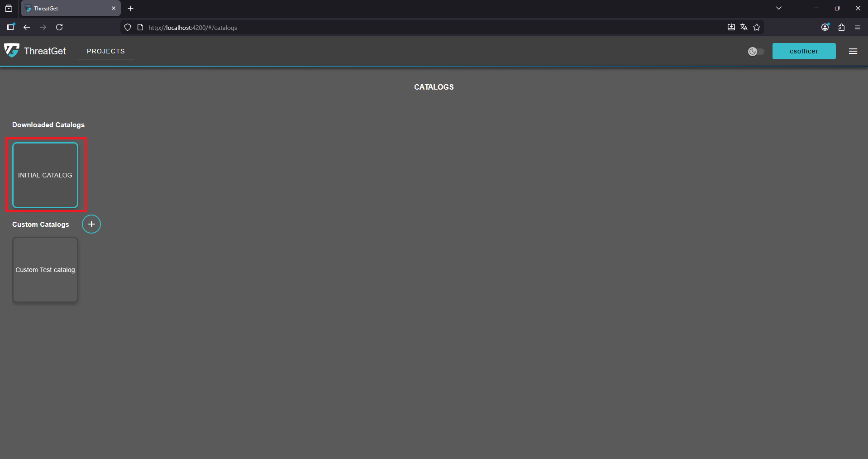
Task: Go back to previous page
Action: pyautogui.click(x=27, y=27)
